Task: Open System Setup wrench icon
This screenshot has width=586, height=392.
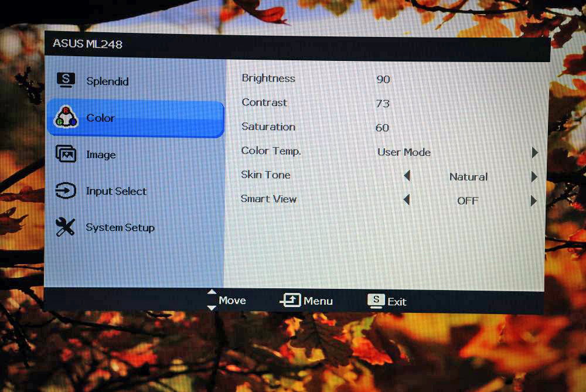Action: (66, 227)
